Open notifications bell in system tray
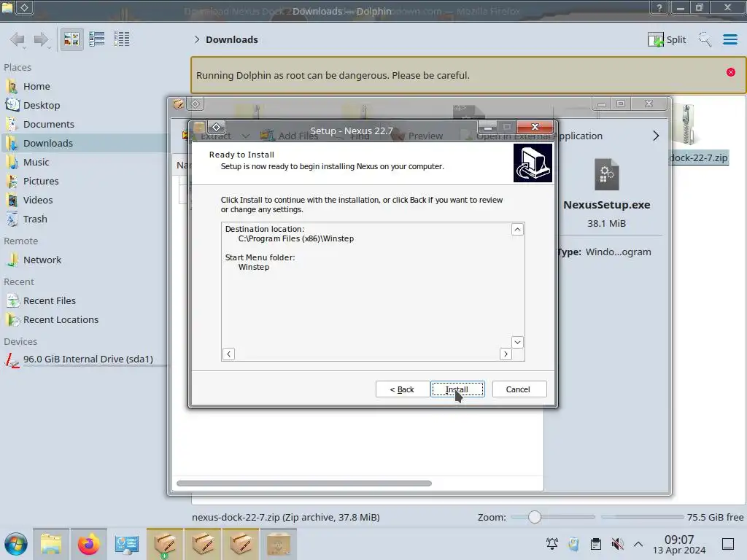Image resolution: width=747 pixels, height=560 pixels. click(552, 544)
